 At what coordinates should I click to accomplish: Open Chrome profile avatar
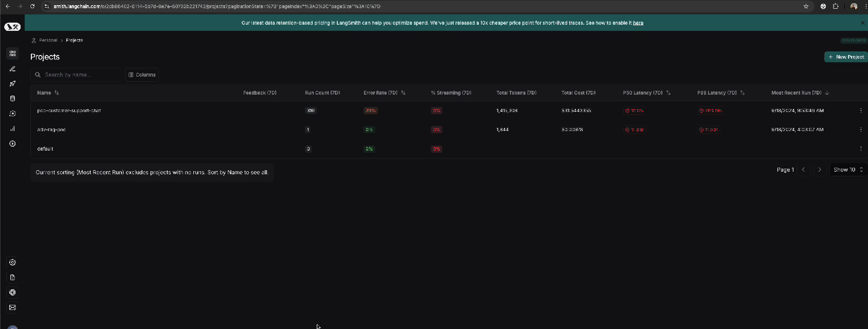(x=854, y=6)
